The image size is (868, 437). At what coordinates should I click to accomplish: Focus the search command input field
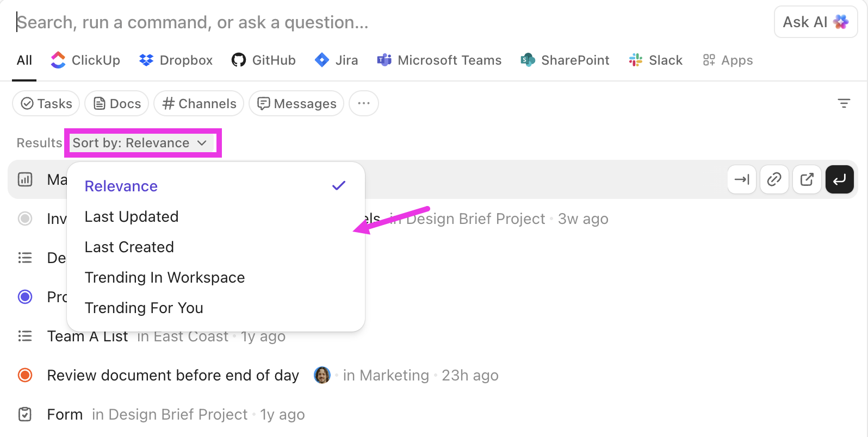[381, 22]
